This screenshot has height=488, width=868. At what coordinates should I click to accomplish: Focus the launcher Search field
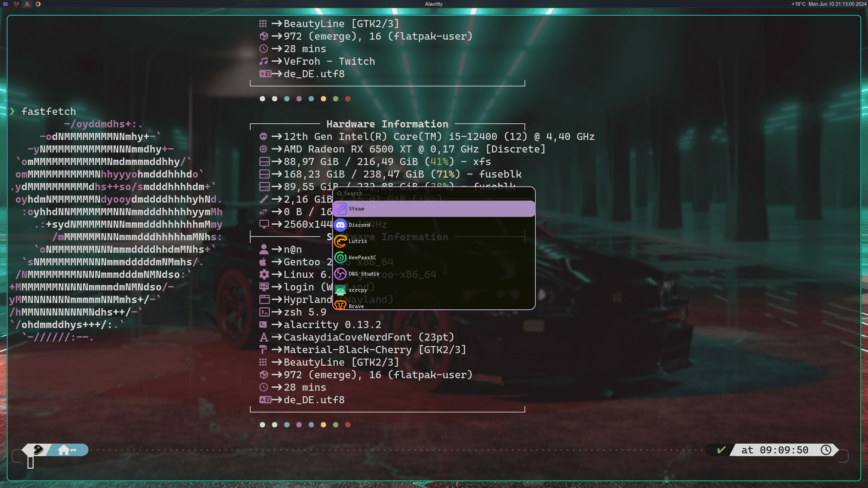[434, 194]
